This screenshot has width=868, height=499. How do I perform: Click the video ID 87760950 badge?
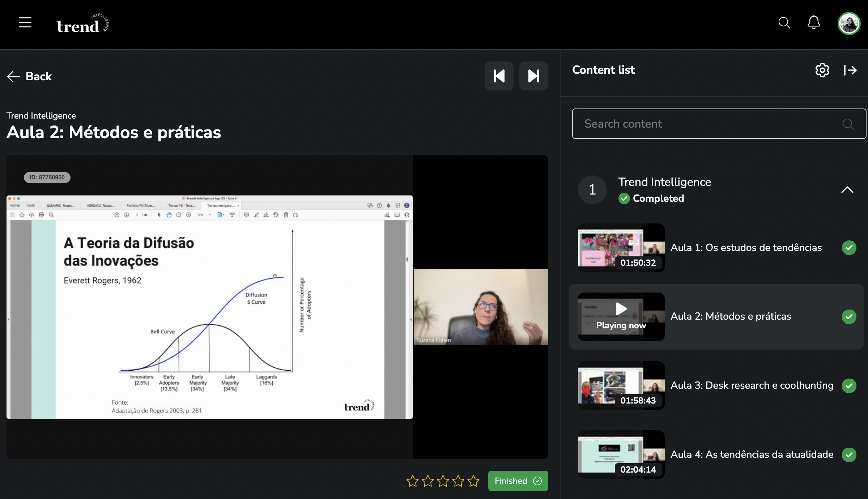[x=47, y=178]
